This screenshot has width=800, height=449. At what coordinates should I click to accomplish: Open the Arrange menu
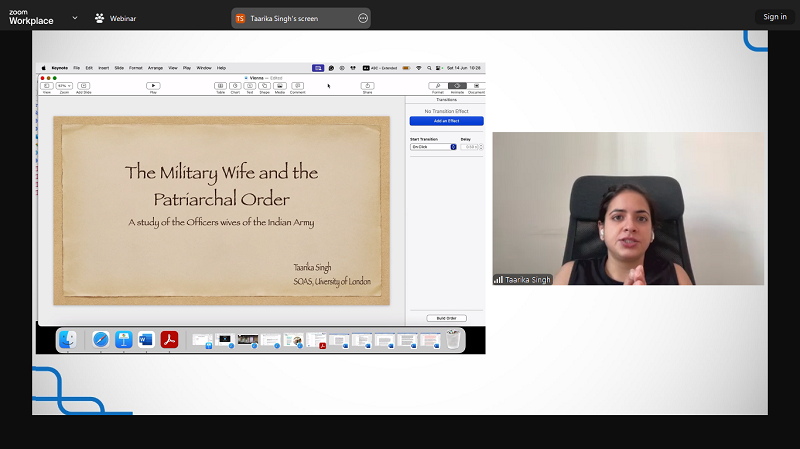(x=155, y=67)
